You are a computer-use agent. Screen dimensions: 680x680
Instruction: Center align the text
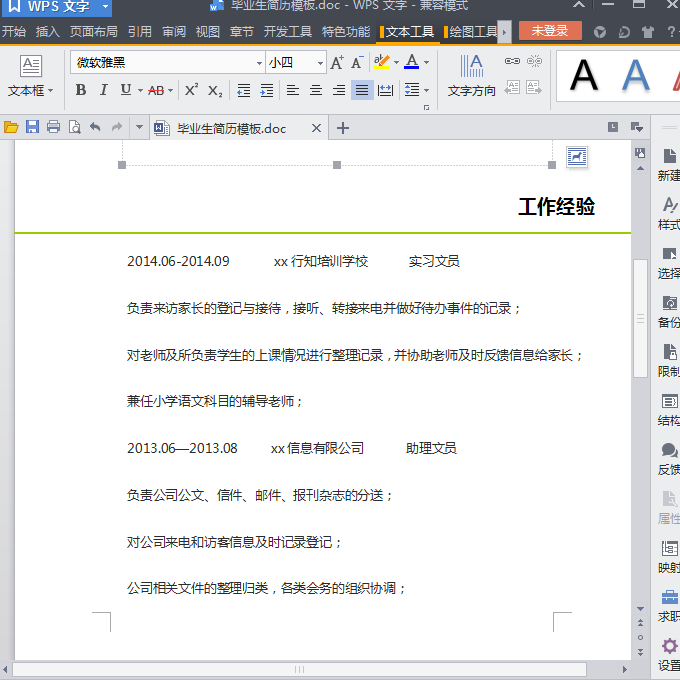pos(316,90)
